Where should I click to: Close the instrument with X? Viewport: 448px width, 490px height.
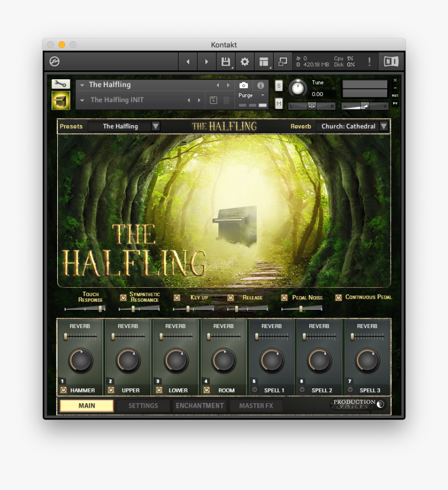point(395,80)
